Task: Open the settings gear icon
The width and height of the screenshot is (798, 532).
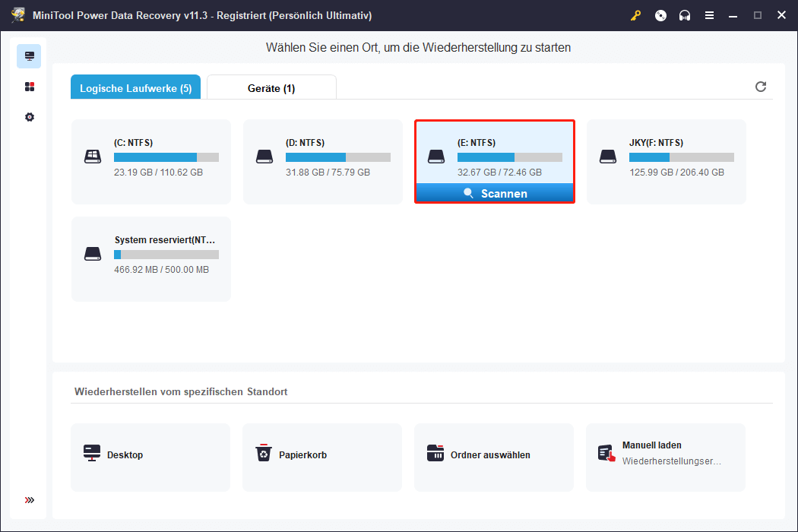Action: [x=29, y=116]
